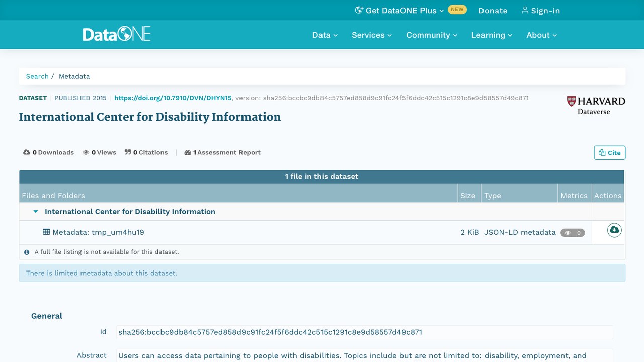644x362 pixels.
Task: Click the Cite button
Action: [610, 153]
